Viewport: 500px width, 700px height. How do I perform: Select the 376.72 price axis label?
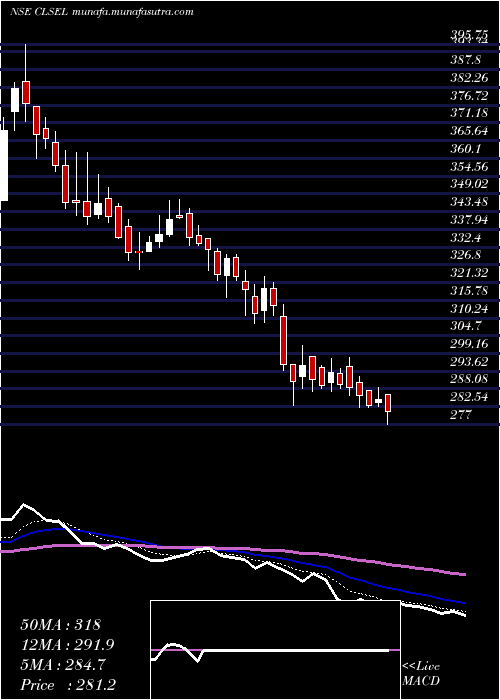click(469, 96)
